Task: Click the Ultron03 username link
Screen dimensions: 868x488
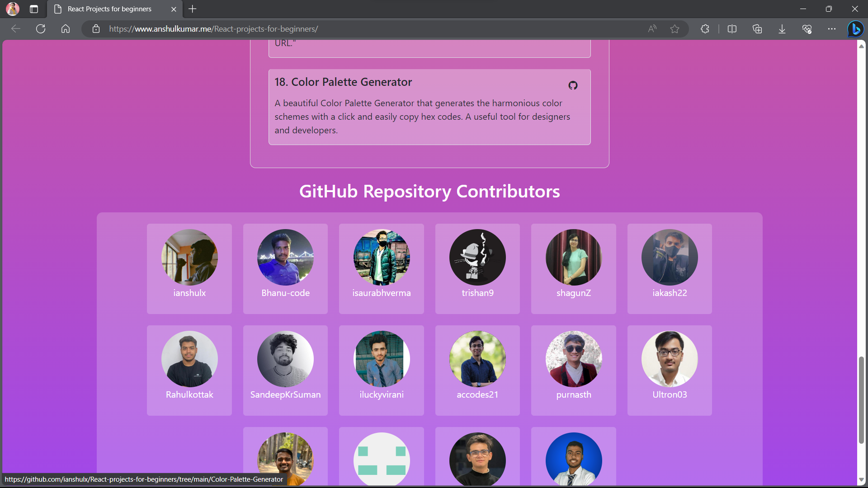Action: coord(670,394)
